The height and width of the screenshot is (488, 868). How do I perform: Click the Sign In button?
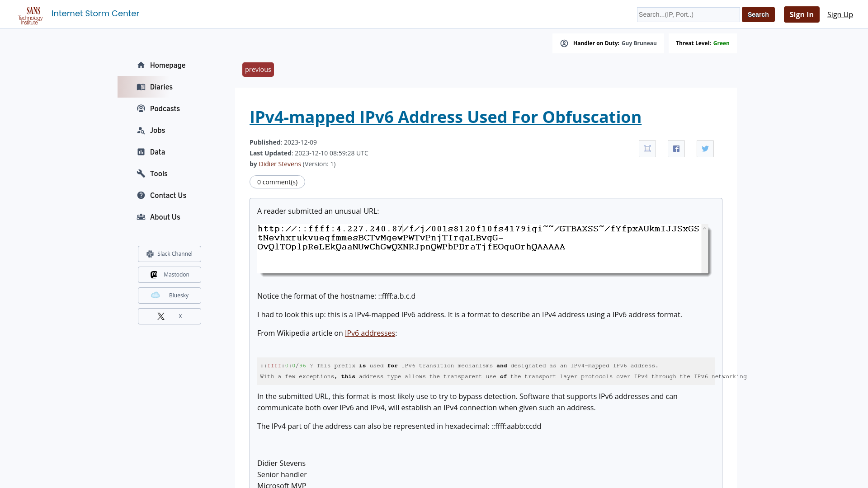pyautogui.click(x=801, y=14)
